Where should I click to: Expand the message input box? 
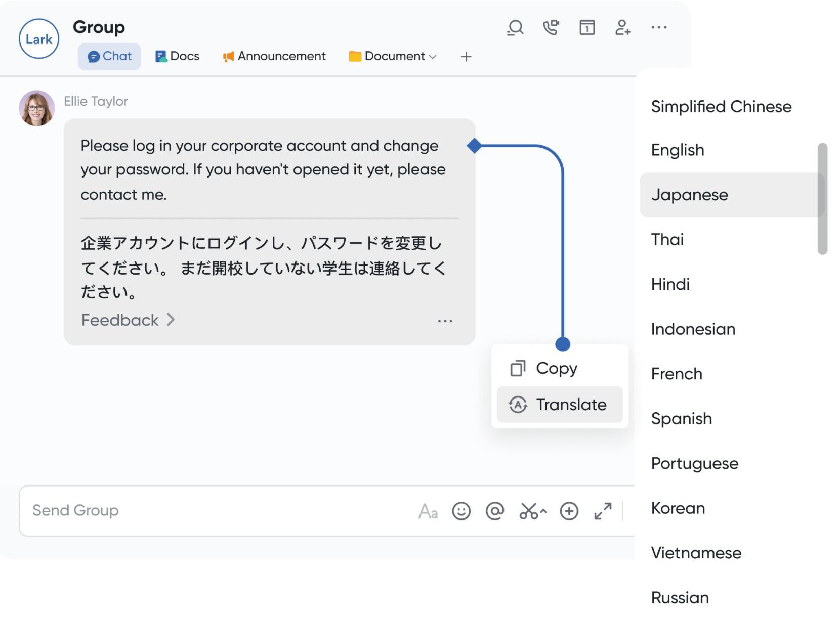point(603,511)
